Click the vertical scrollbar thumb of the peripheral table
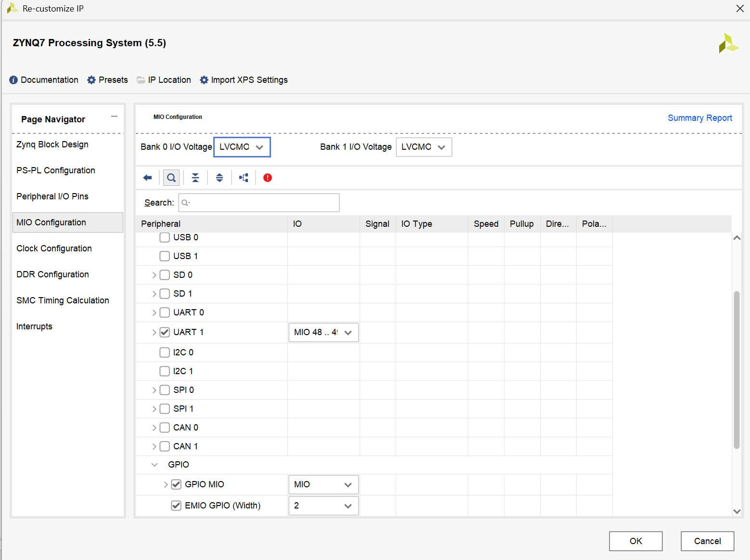750x560 pixels. click(737, 370)
